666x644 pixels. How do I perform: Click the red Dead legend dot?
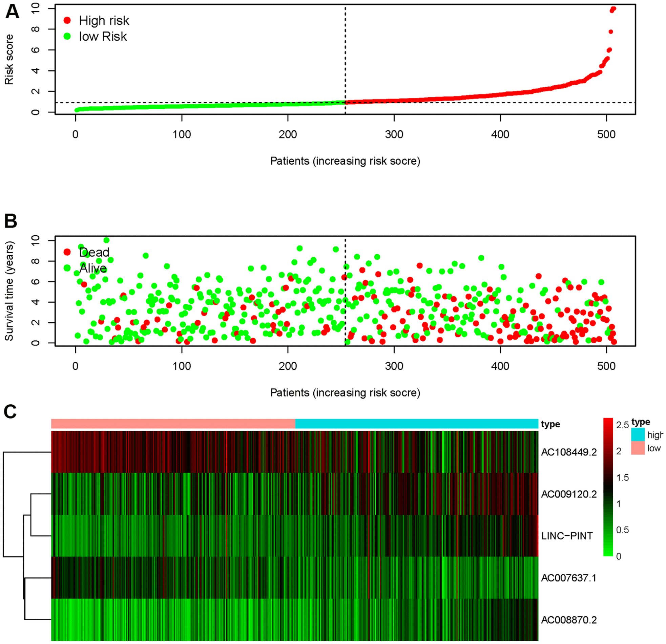pyautogui.click(x=67, y=252)
